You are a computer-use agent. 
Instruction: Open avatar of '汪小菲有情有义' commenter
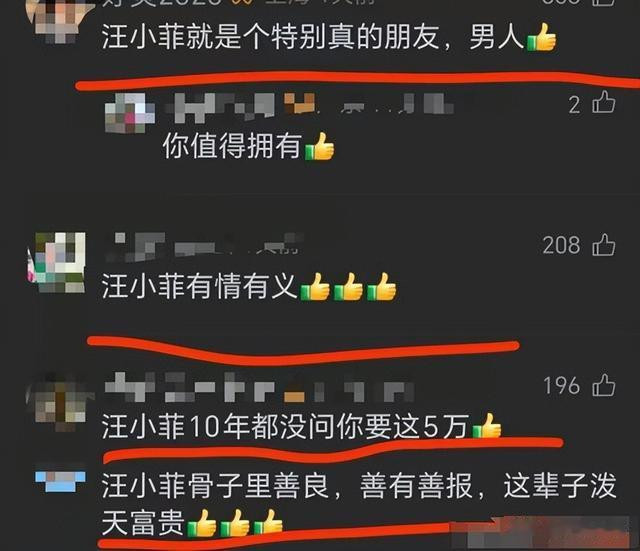[x=56, y=262]
